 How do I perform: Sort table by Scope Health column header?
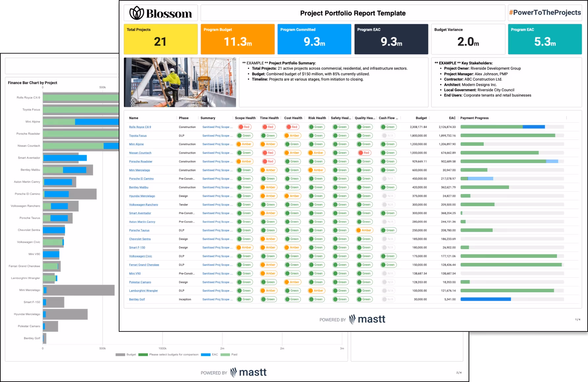pyautogui.click(x=245, y=118)
